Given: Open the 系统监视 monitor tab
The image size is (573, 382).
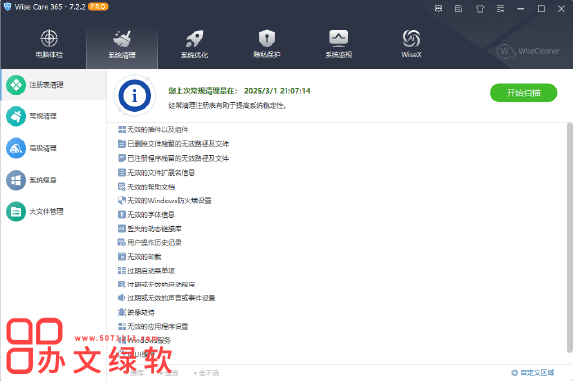Looking at the screenshot, I should [x=339, y=44].
